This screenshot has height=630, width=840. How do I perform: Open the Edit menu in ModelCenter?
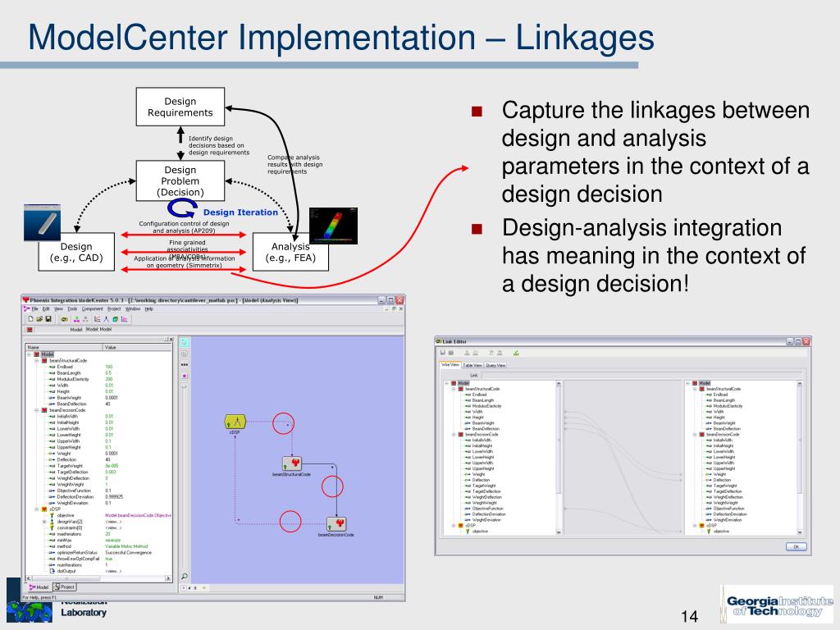(x=46, y=308)
